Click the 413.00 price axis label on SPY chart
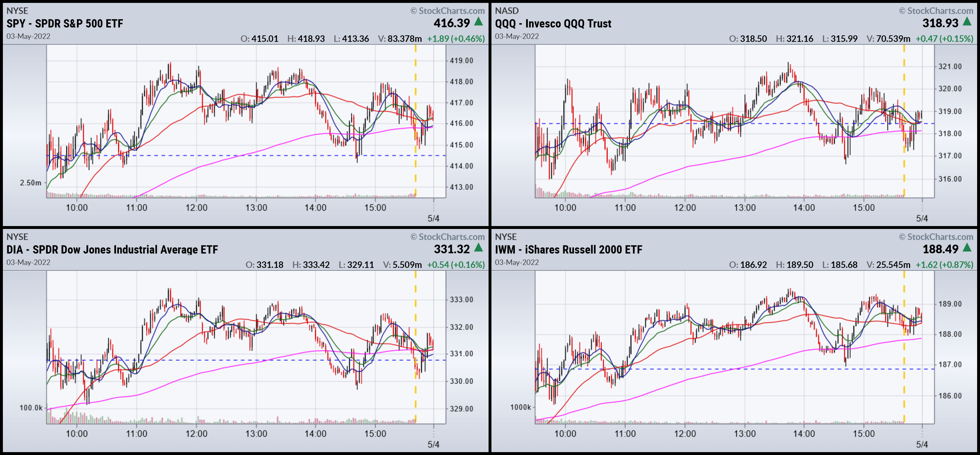Screen dimensions: 980x455 click(462, 187)
